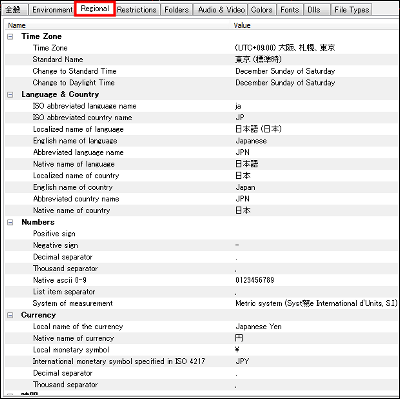Select the Standard Name row

[x=202, y=60]
